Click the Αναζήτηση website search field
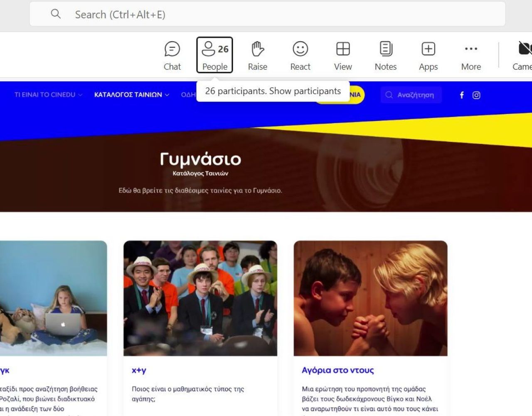 (411, 95)
